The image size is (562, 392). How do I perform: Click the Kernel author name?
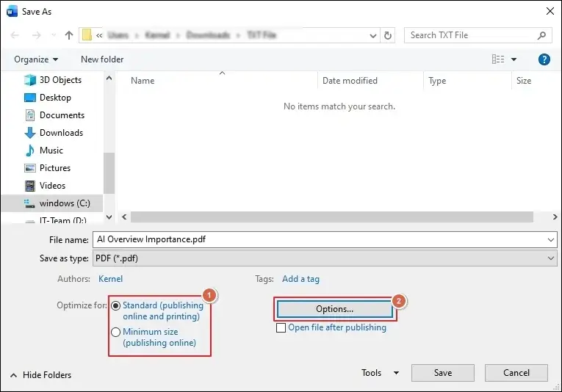point(110,279)
